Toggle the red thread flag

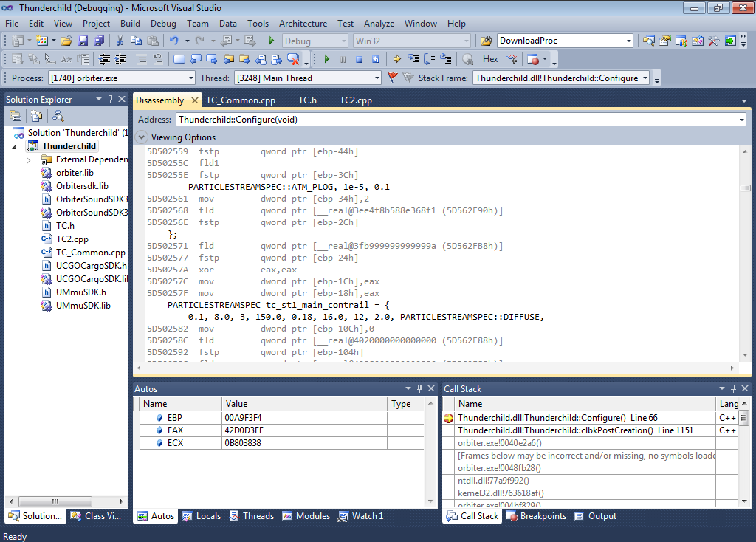pos(393,78)
